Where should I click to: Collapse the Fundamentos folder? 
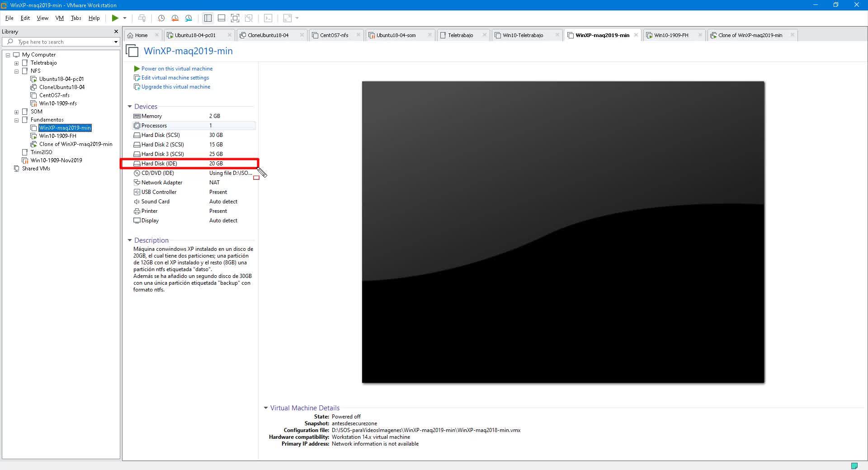click(x=16, y=120)
